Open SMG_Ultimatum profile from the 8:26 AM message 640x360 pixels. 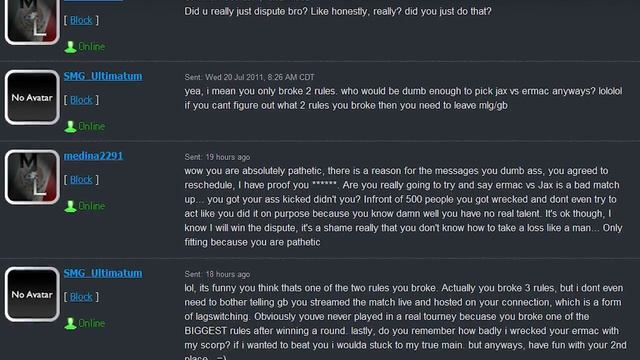[103, 76]
